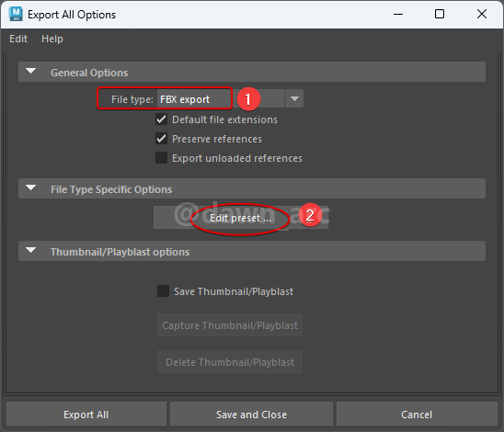Viewport: 504px width, 432px height.
Task: Open the Edit menu
Action: point(18,39)
